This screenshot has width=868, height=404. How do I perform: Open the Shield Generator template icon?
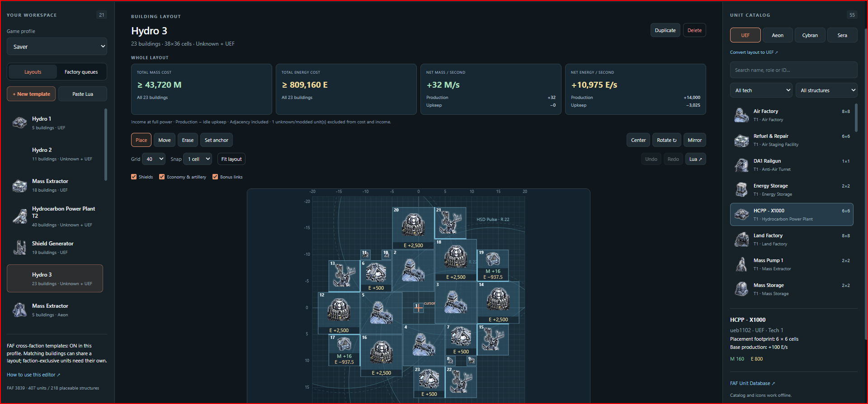click(19, 248)
